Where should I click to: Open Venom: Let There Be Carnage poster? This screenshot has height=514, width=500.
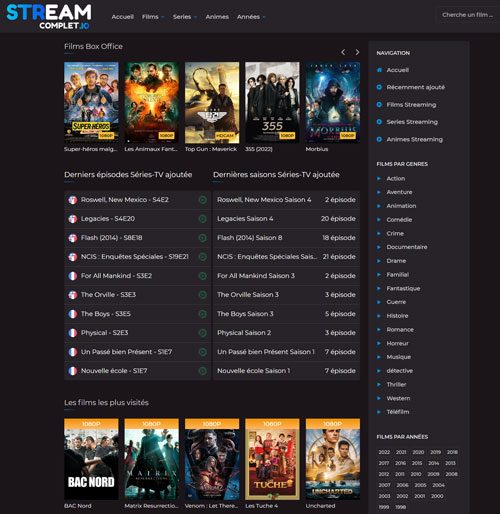(x=212, y=459)
